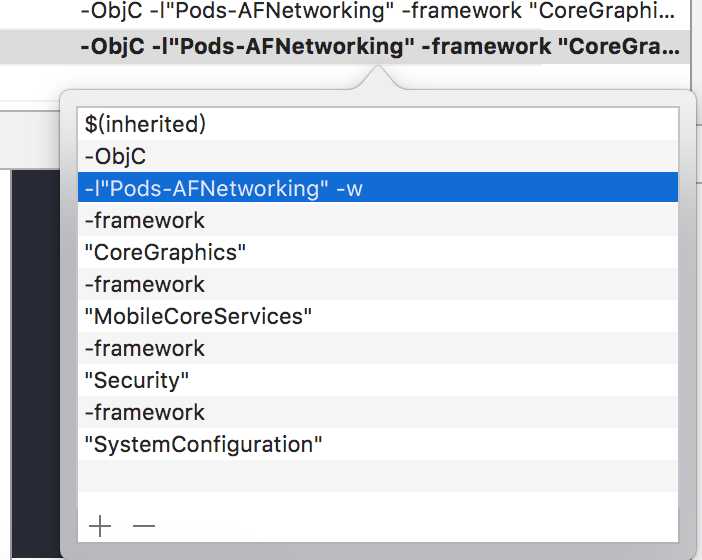
Task: Click the plus icon to add flag
Action: 100,526
